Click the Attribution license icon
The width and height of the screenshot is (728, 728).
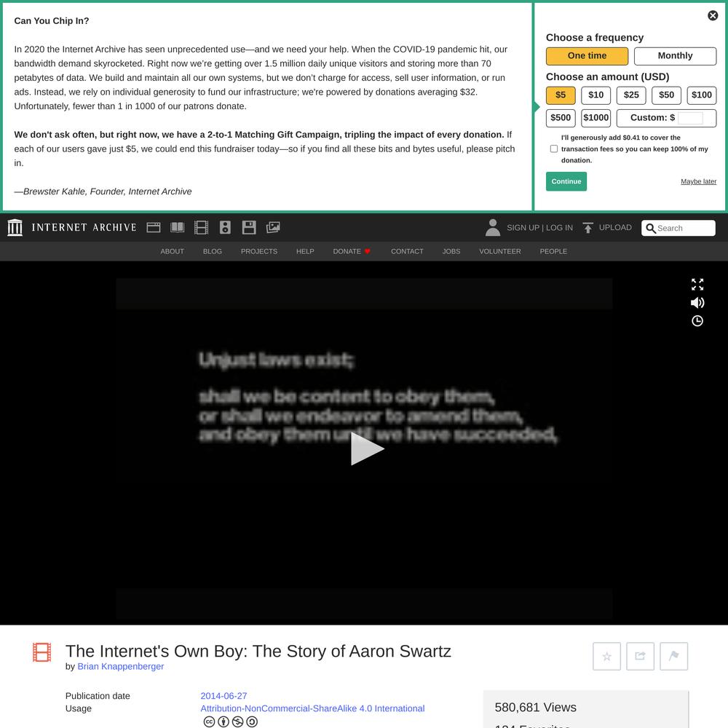[x=223, y=721]
